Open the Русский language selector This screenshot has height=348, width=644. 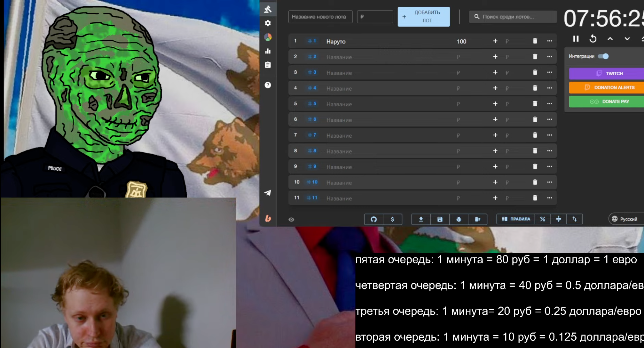(625, 219)
